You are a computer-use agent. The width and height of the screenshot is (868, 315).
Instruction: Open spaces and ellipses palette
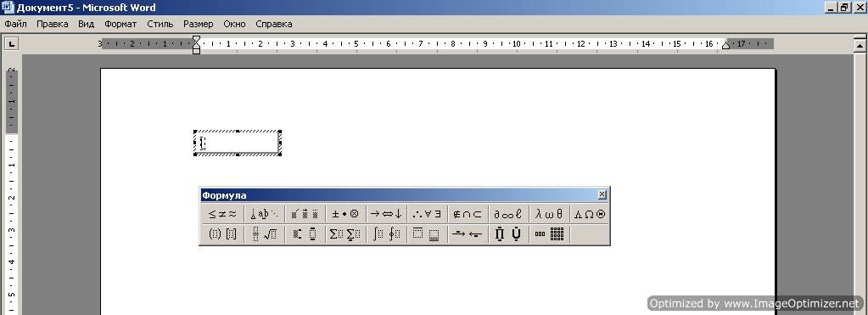[264, 214]
